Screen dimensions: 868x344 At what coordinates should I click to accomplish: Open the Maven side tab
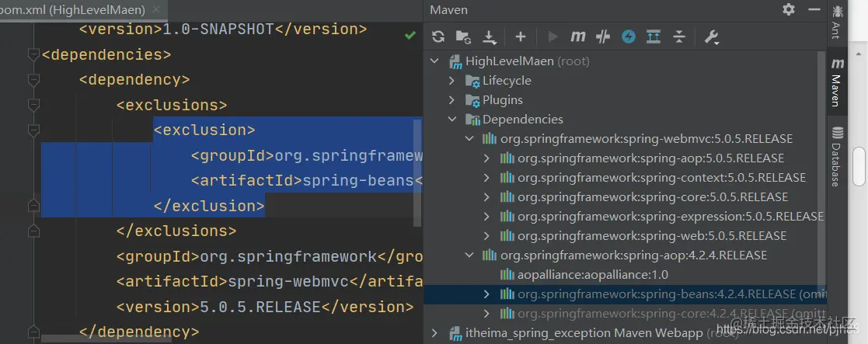(x=837, y=82)
